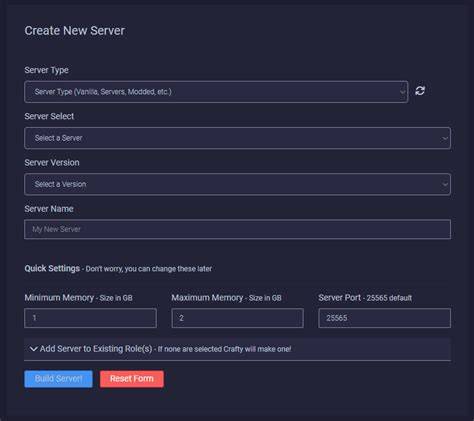The image size is (474, 421).
Task: Open the Server Type dropdown
Action: coord(216,92)
